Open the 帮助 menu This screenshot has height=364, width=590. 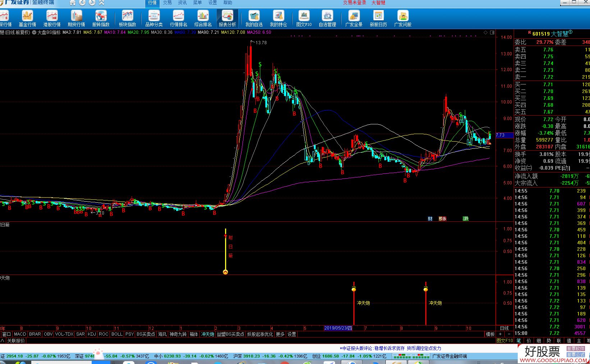pyautogui.click(x=228, y=3)
